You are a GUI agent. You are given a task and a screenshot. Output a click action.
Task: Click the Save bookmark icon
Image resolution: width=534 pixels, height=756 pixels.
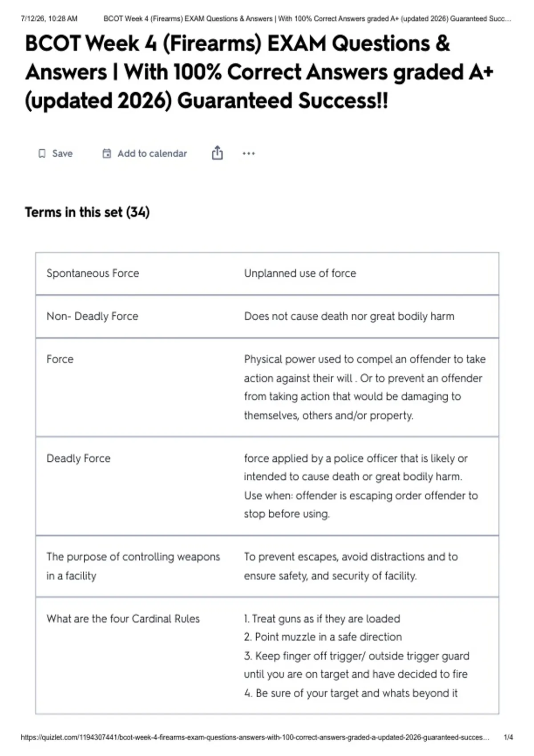coord(42,153)
